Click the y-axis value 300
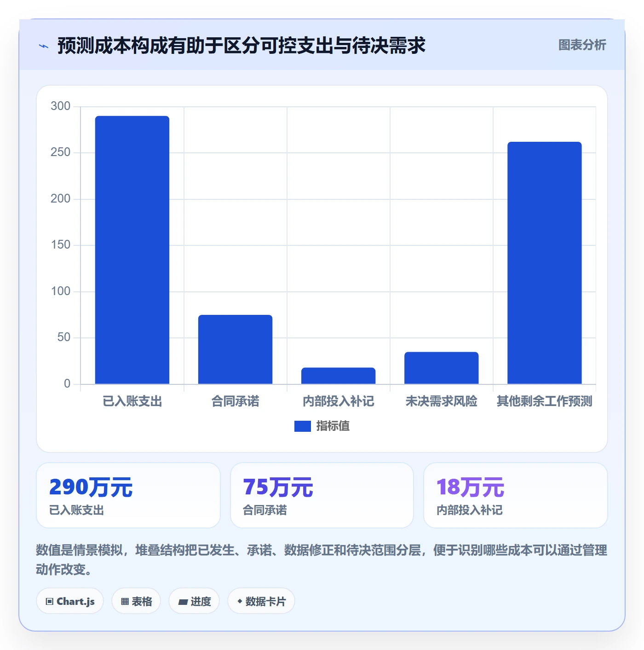Image resolution: width=644 pixels, height=650 pixels. [x=60, y=106]
